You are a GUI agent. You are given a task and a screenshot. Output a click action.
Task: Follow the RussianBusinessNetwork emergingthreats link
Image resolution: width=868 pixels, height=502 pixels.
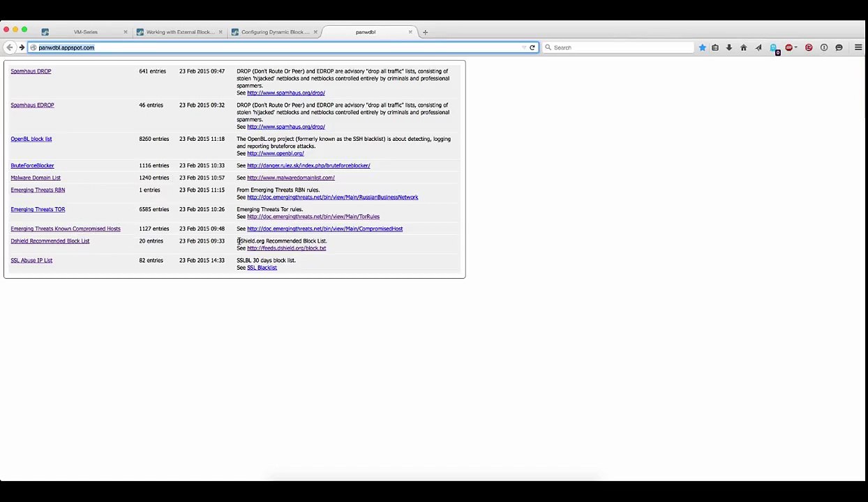coord(333,197)
